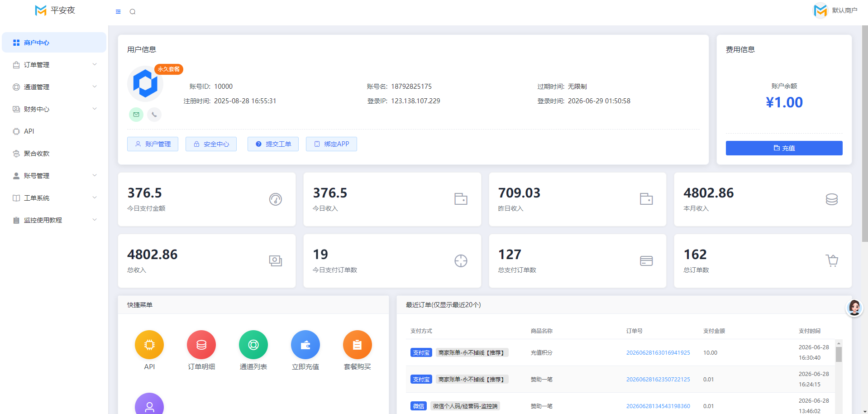Viewport: 868px width, 414px height.
Task: Click the 微信个人码/经营码-监控端 tag
Action: tap(465, 406)
